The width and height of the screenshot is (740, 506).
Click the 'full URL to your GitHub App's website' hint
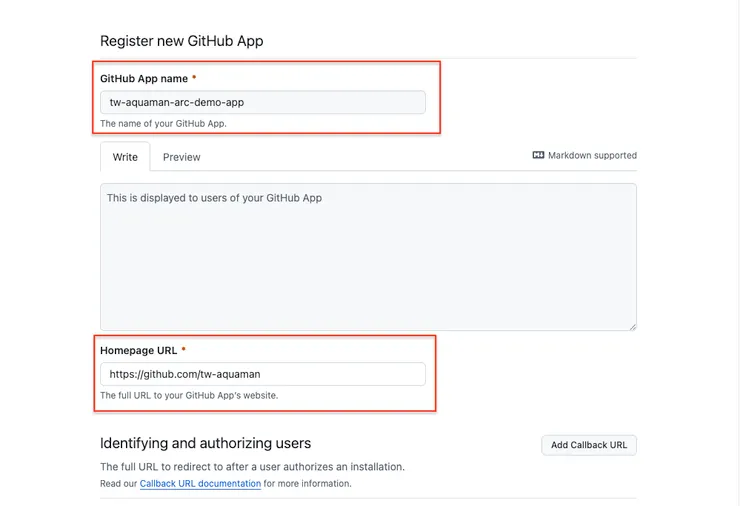[189, 396]
